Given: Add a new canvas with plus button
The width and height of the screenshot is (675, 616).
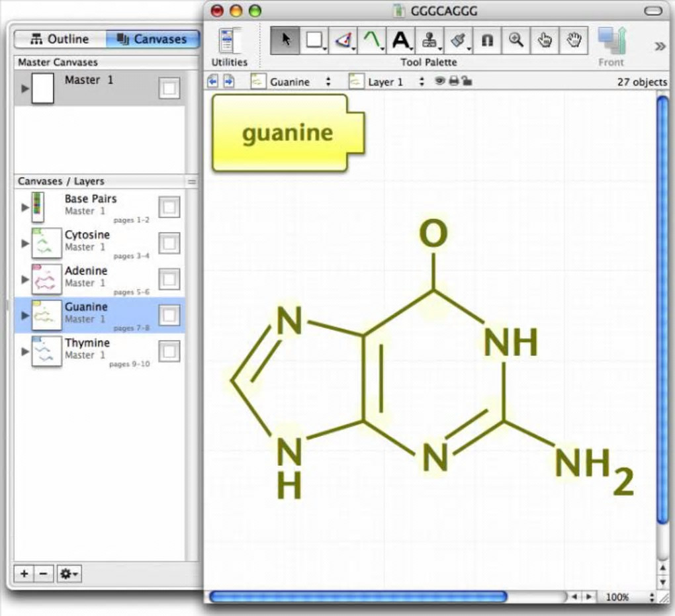Looking at the screenshot, I should click(x=24, y=574).
